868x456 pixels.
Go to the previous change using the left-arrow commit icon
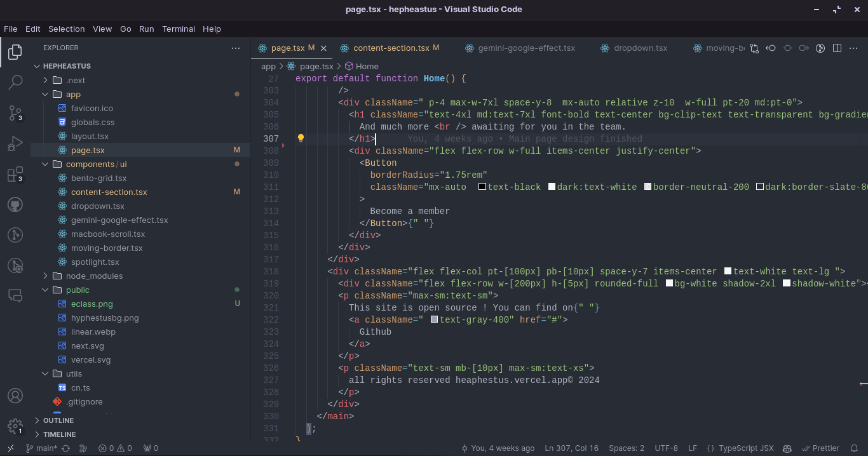(x=771, y=48)
